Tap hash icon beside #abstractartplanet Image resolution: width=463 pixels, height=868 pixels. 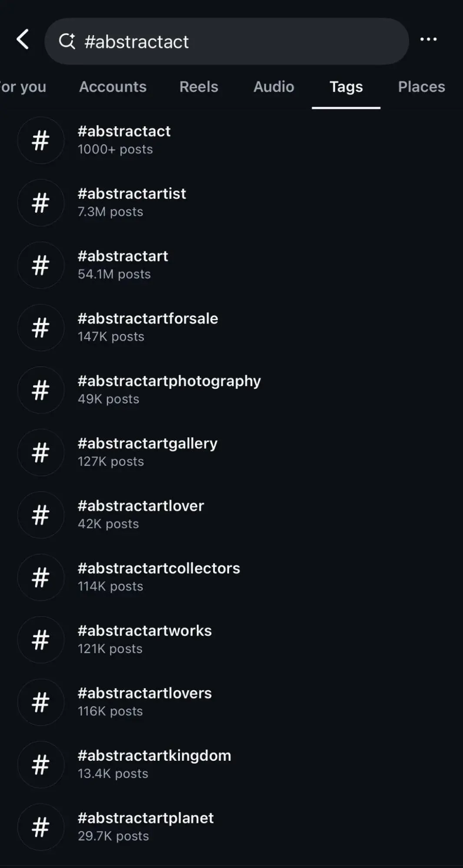pyautogui.click(x=41, y=827)
